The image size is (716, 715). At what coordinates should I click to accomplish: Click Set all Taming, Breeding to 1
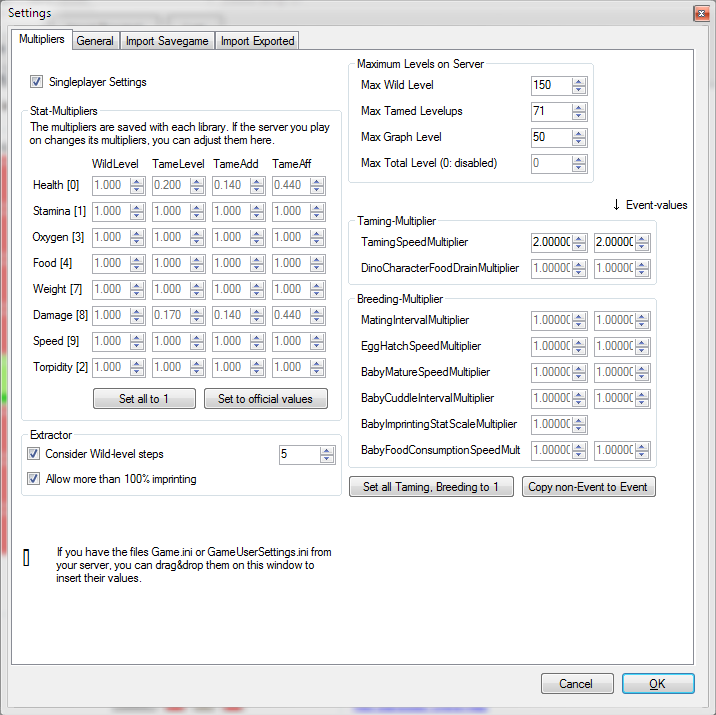pyautogui.click(x=431, y=487)
